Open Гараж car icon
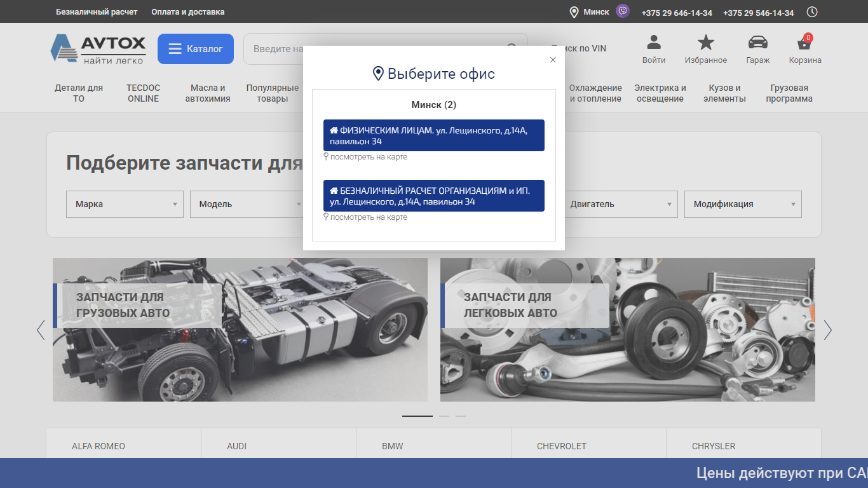The height and width of the screenshot is (488, 868). click(x=758, y=43)
